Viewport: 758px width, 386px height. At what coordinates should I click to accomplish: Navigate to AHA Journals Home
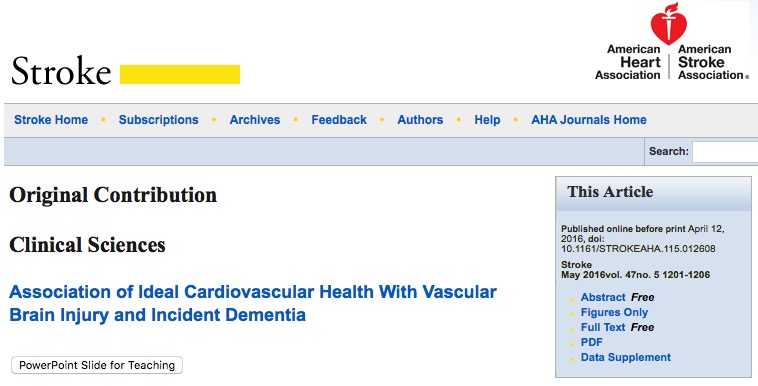tap(589, 120)
